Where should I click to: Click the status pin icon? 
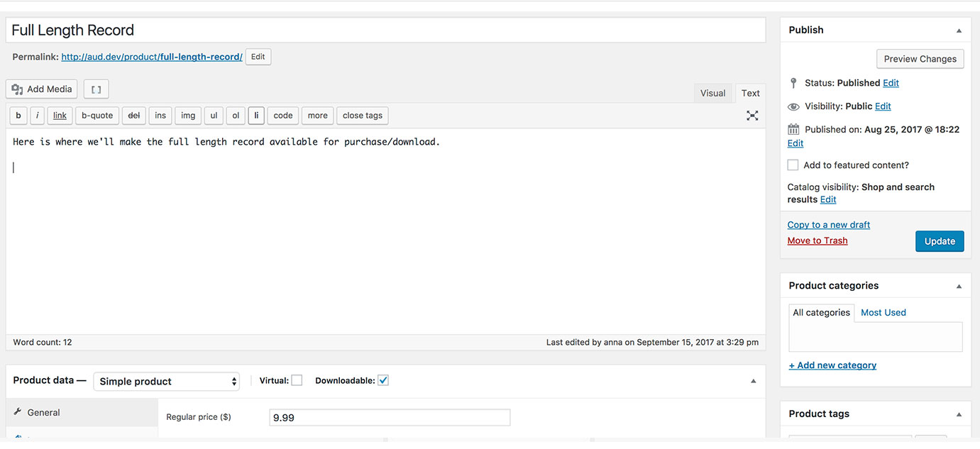click(793, 83)
